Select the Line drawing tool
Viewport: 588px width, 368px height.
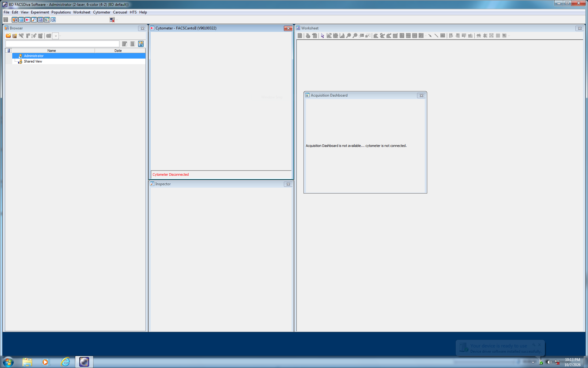(436, 36)
